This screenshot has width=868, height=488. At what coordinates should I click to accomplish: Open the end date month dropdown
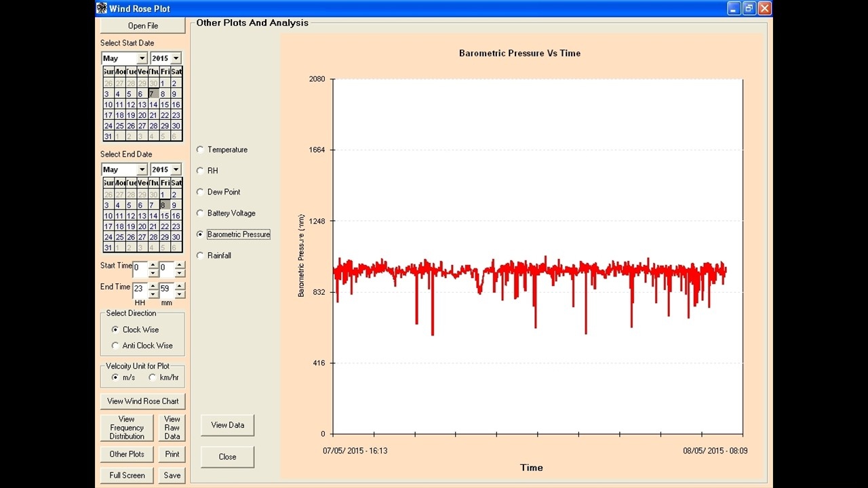pos(142,169)
